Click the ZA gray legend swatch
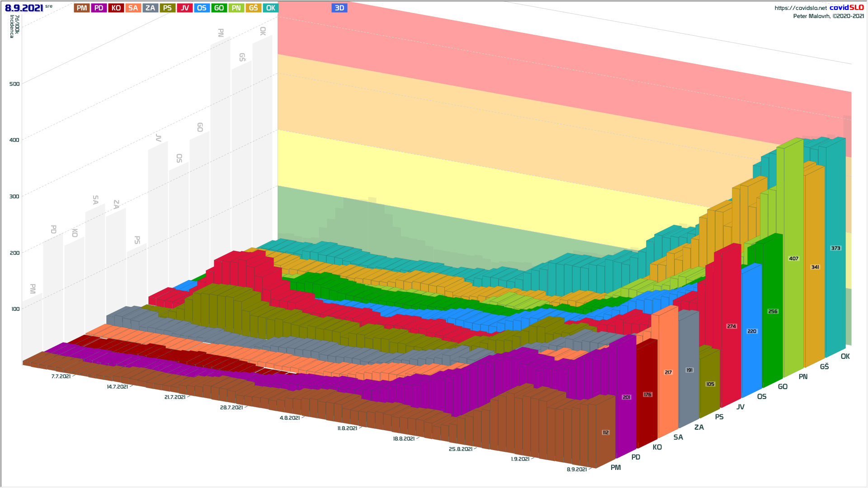The width and height of the screenshot is (868, 488). (150, 8)
